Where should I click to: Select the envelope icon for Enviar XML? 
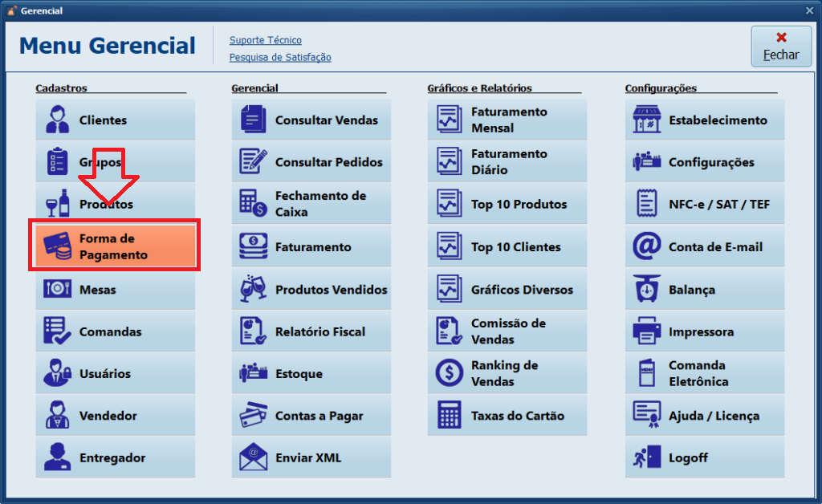254,457
